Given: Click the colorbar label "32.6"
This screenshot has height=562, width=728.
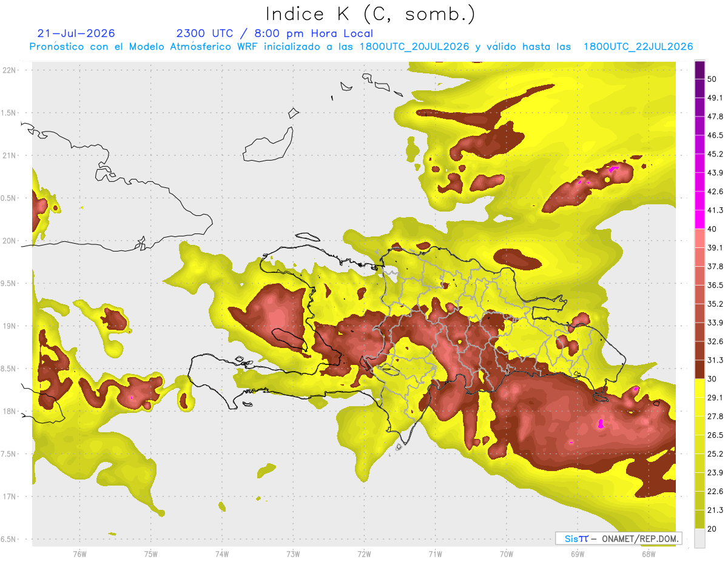Looking at the screenshot, I should coord(715,341).
